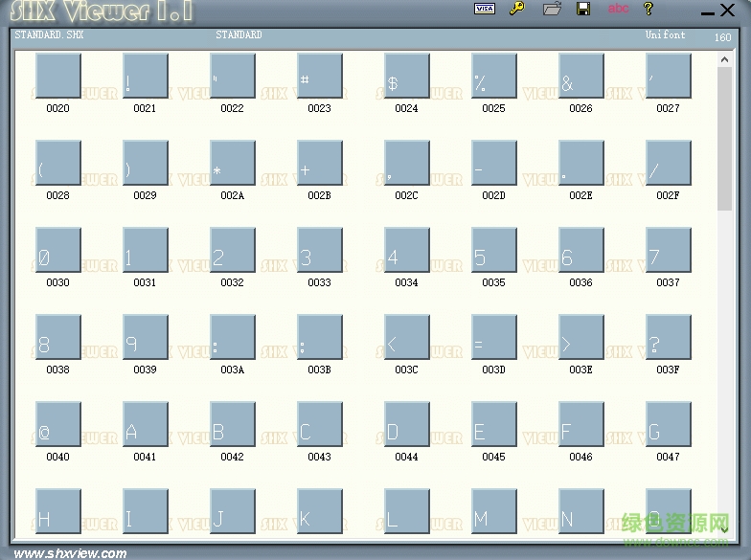Minimize the SHX Viewer window
751x560 pixels.
pyautogui.click(x=707, y=11)
